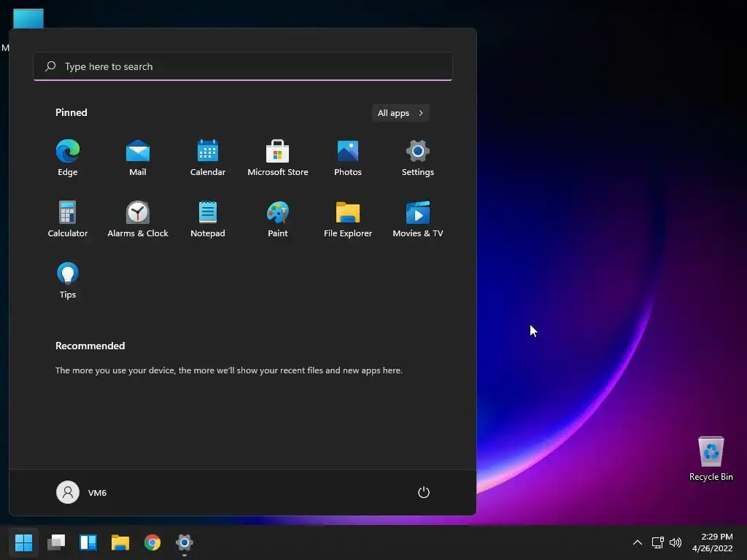This screenshot has height=560, width=747.
Task: Open Task View from the taskbar
Action: pyautogui.click(x=56, y=542)
